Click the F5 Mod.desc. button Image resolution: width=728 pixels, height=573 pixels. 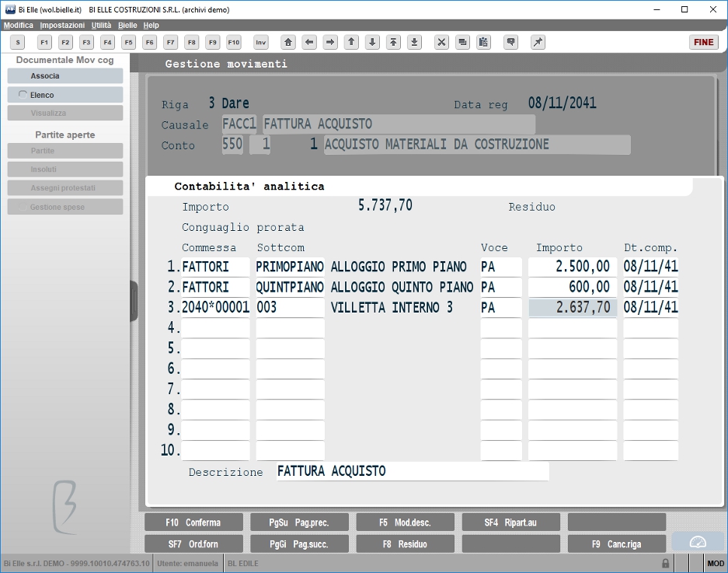tap(406, 522)
